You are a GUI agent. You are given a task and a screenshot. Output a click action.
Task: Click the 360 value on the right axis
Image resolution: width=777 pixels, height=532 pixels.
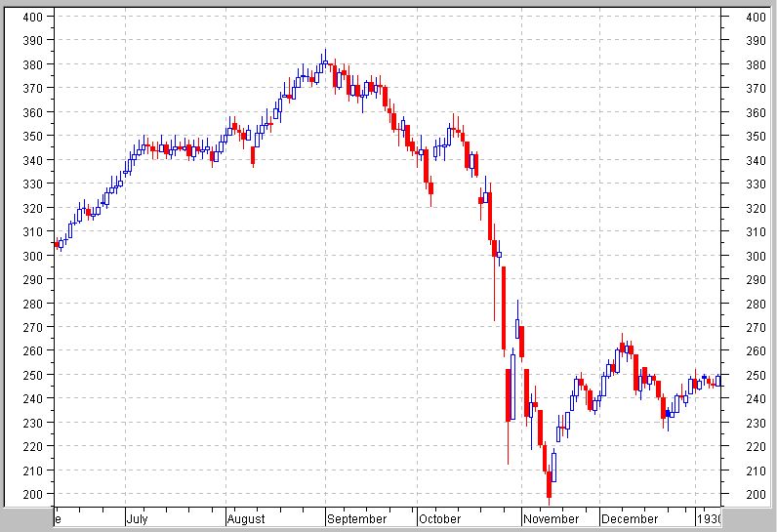point(756,112)
